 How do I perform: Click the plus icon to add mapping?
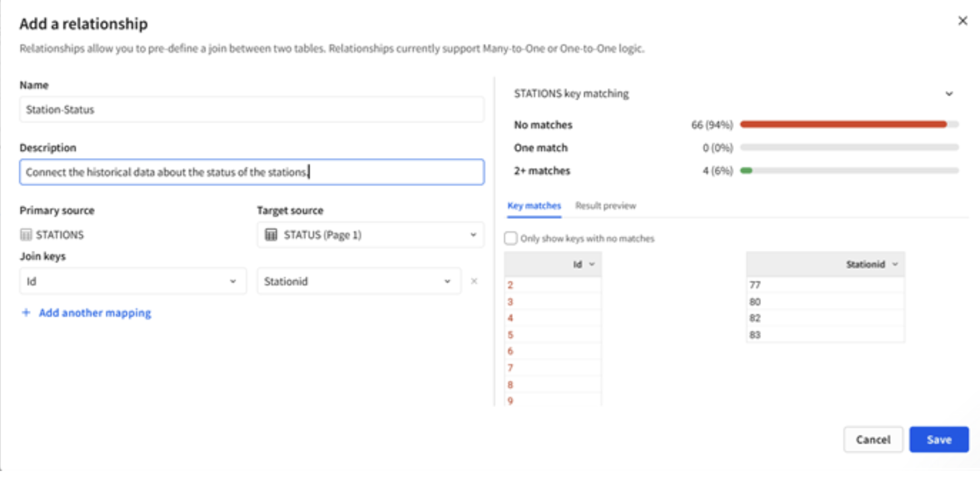[26, 312]
